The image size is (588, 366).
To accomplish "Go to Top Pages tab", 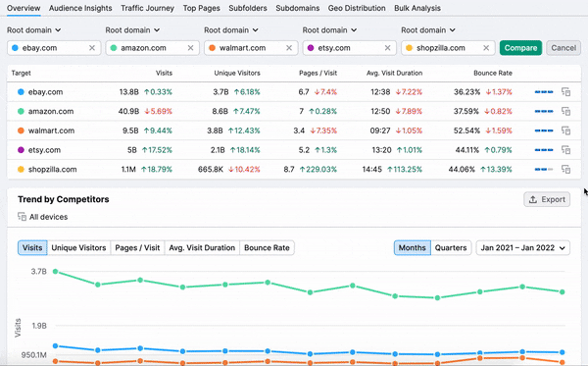I will coord(201,8).
